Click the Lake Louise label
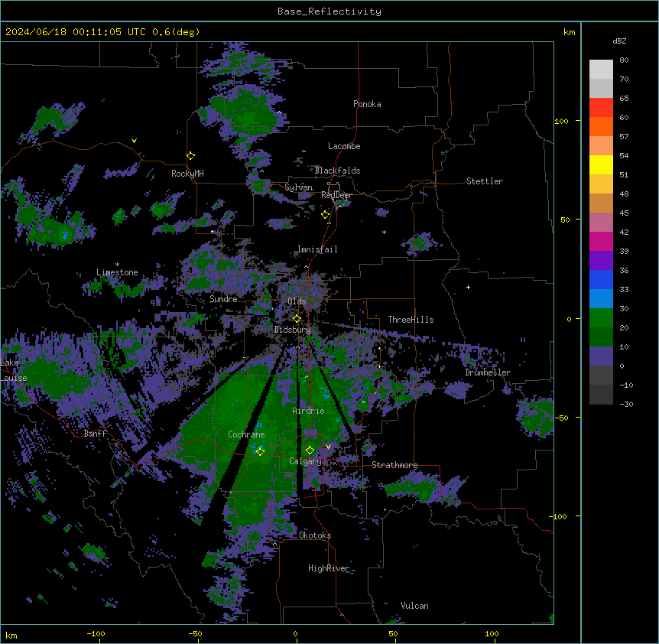This screenshot has width=659, height=644. [14, 370]
